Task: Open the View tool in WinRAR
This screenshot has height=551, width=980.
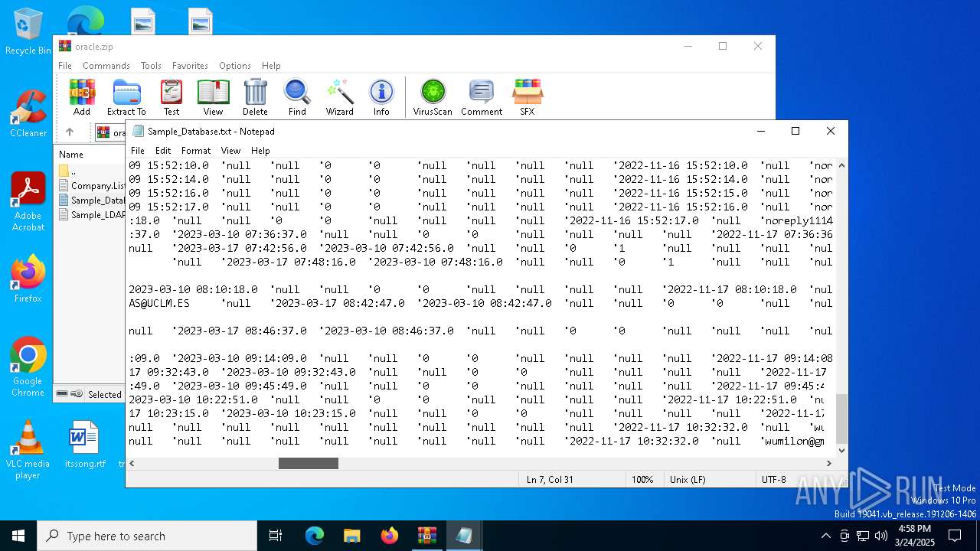Action: pos(213,97)
